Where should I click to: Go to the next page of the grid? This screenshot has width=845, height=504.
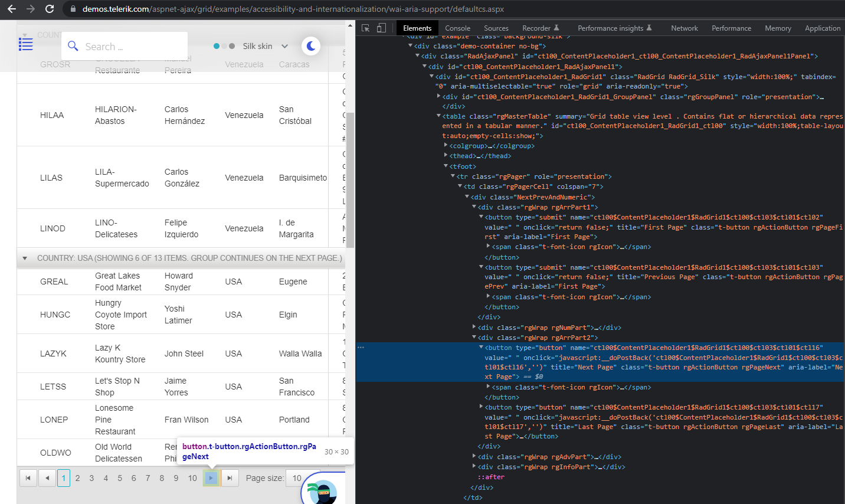(211, 478)
